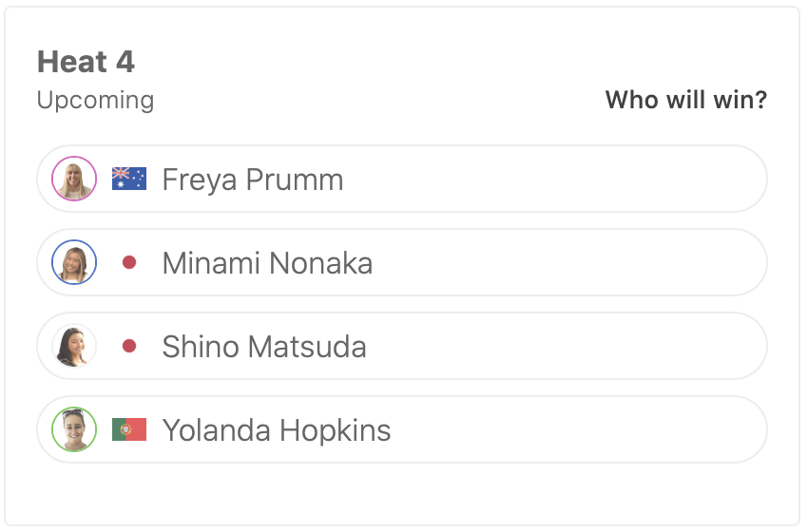Click Shino Matsuda's Japan flag dot
Screen dimensions: 808x532
coord(129,346)
